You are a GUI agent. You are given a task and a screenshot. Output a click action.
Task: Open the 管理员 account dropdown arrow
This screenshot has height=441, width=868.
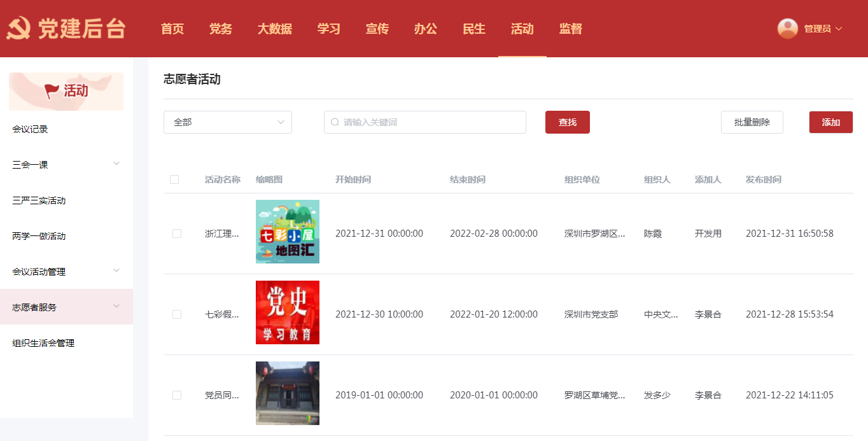coord(839,29)
